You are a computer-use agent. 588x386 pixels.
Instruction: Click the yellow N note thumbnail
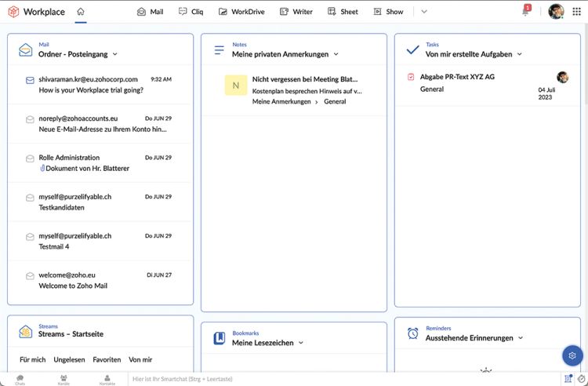pos(236,86)
